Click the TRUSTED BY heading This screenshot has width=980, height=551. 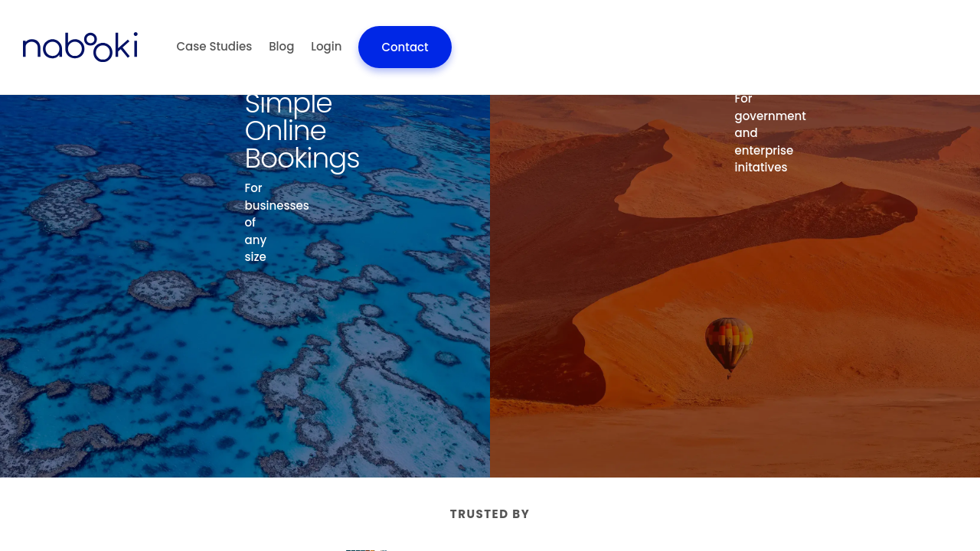click(490, 514)
